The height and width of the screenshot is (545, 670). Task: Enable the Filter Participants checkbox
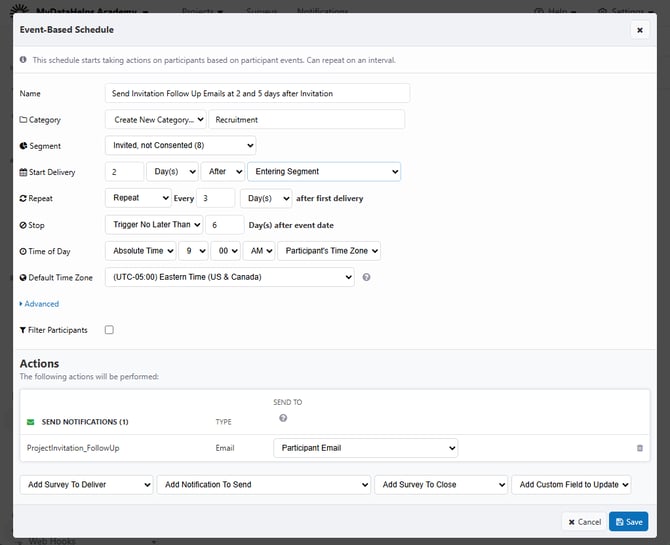tap(109, 330)
